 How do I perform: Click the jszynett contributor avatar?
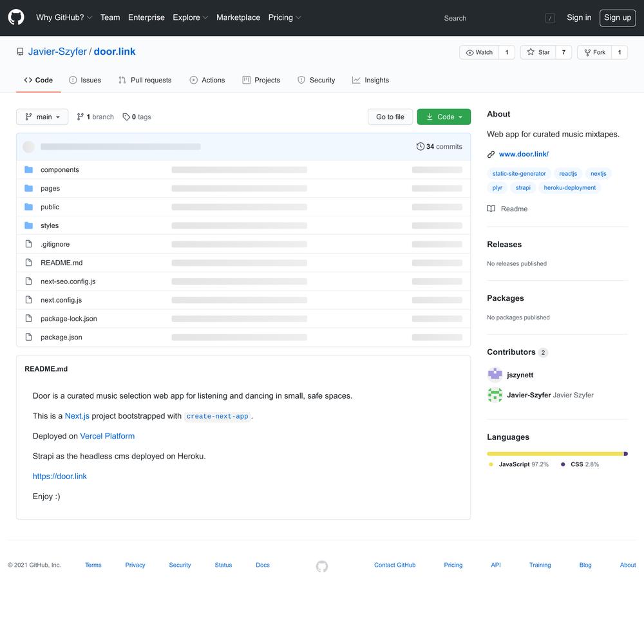(495, 375)
